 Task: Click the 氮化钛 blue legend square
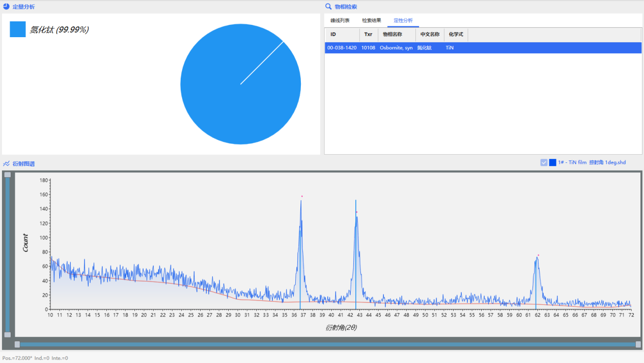pyautogui.click(x=18, y=30)
